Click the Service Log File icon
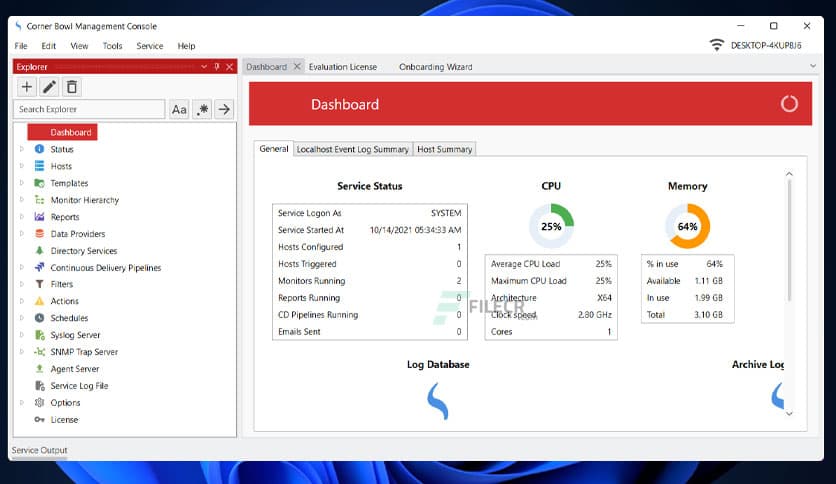The image size is (836, 484). 39,385
